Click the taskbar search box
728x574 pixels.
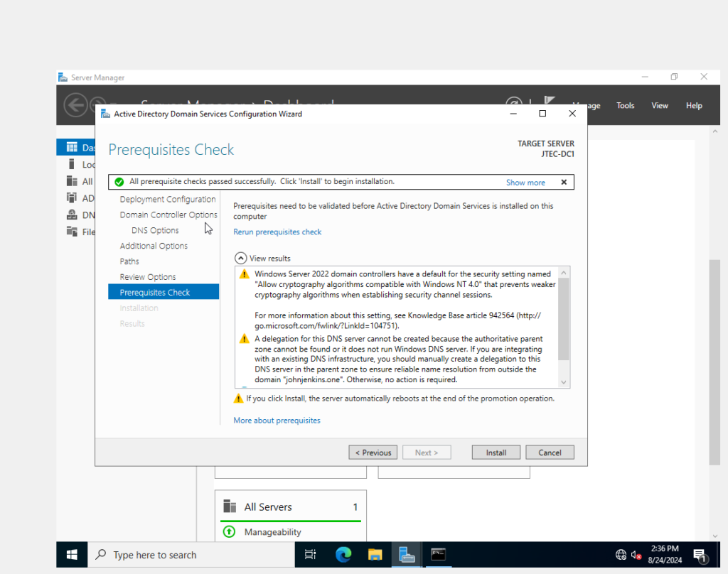[191, 555]
